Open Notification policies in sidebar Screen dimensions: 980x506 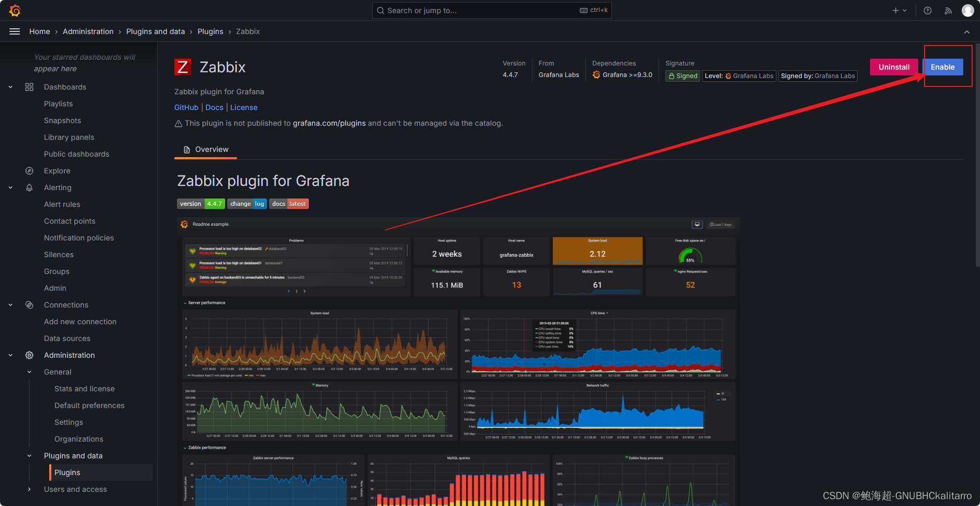pyautogui.click(x=79, y=238)
